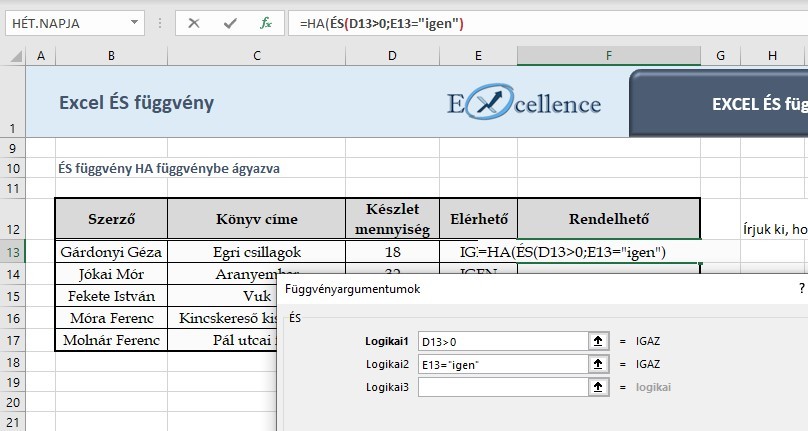Select row 17 header
Image resolution: width=808 pixels, height=431 pixels.
(13, 340)
